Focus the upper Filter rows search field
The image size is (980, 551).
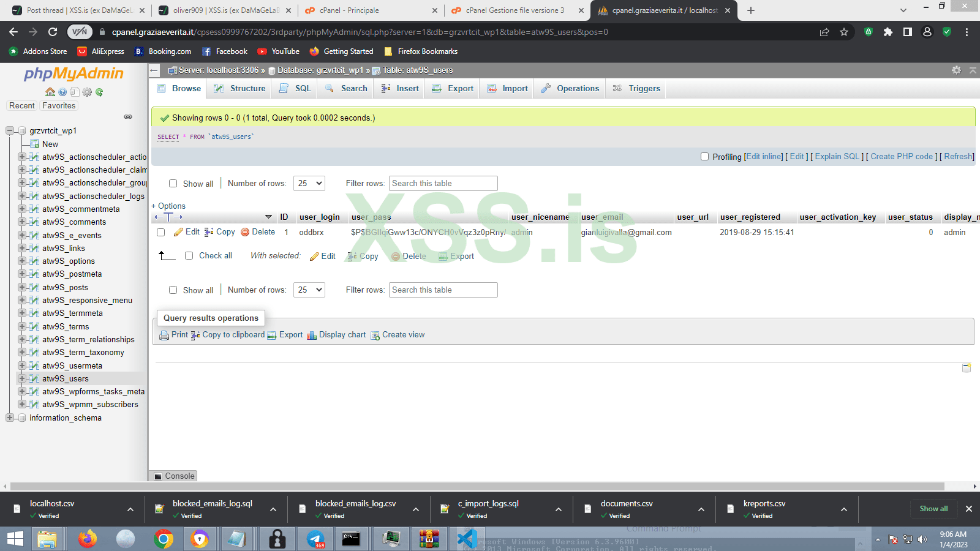(443, 183)
